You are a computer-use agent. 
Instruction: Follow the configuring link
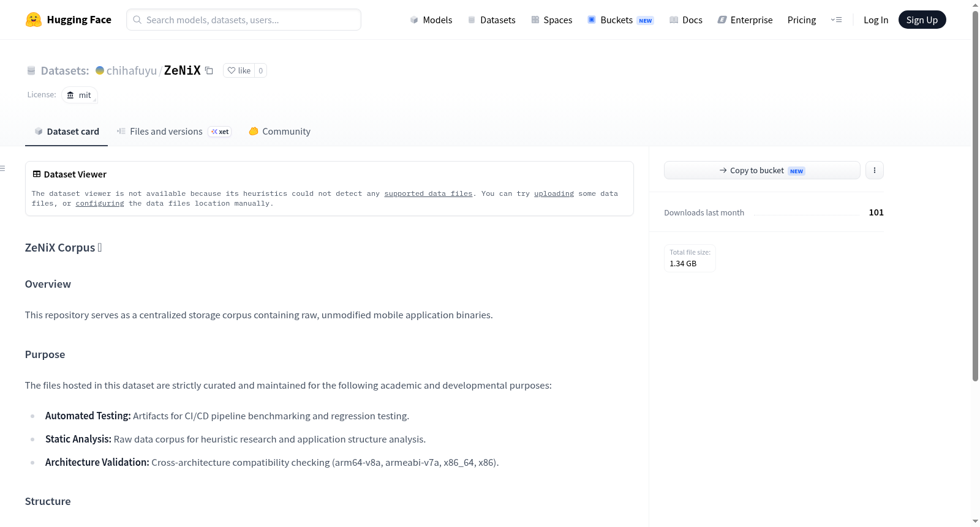click(100, 203)
